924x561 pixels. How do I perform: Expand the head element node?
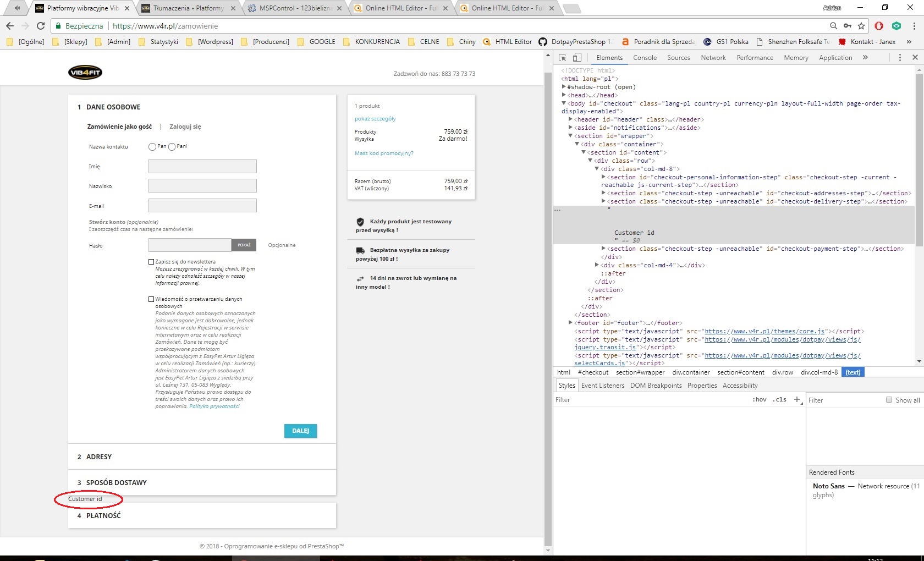pos(564,95)
